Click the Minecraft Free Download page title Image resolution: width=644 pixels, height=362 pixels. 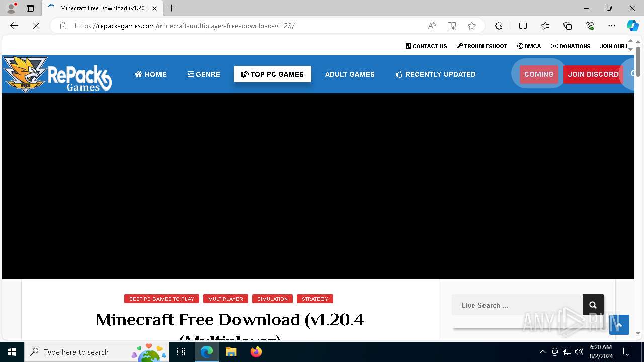tap(230, 327)
